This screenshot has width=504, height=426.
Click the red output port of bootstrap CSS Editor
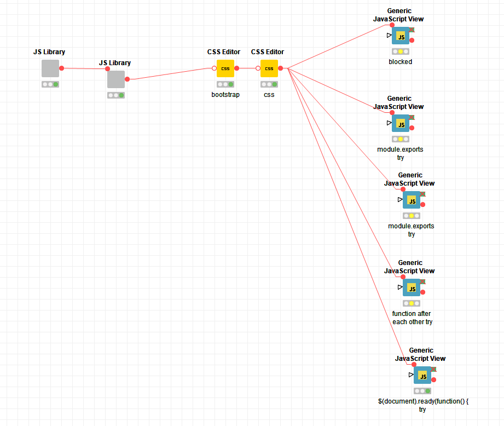coord(236,68)
